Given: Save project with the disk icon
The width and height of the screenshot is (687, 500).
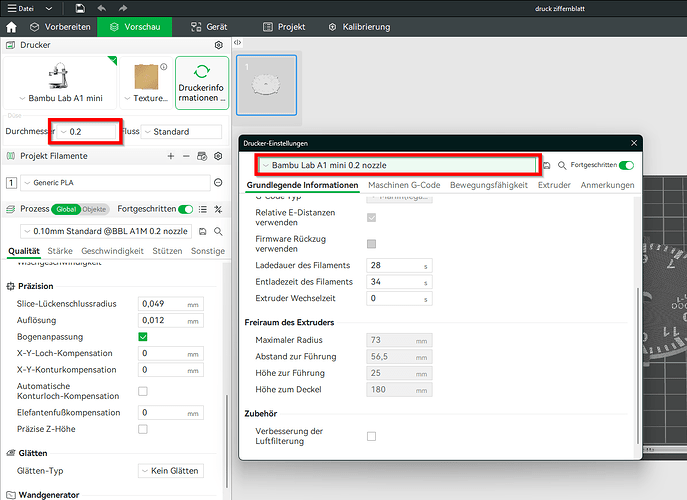Looking at the screenshot, I should 80,8.
